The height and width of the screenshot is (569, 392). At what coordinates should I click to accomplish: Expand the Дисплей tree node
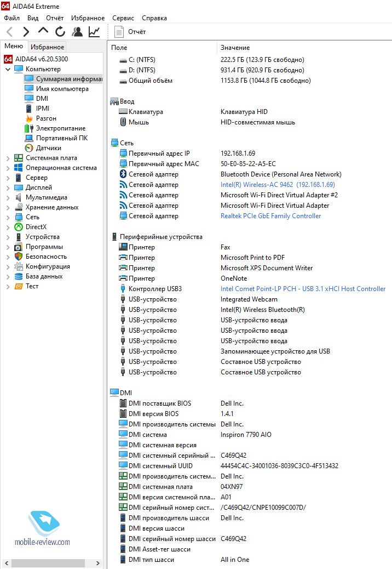(8, 187)
